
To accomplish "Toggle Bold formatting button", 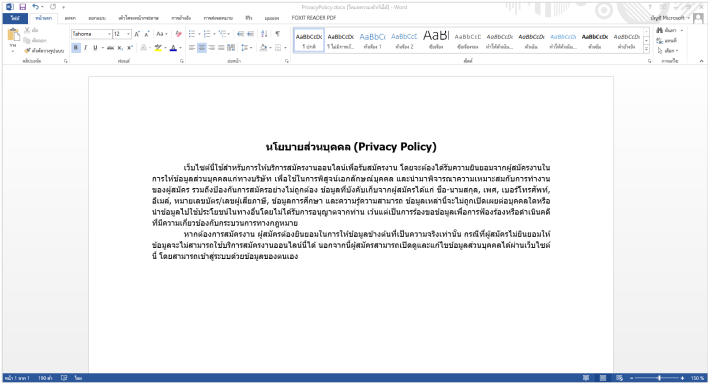I will [75, 47].
